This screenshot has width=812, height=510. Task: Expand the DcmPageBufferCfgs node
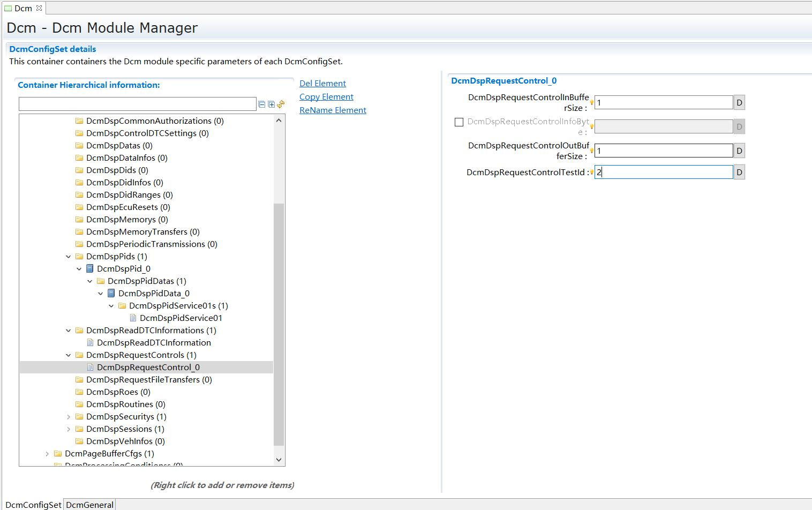pos(47,454)
